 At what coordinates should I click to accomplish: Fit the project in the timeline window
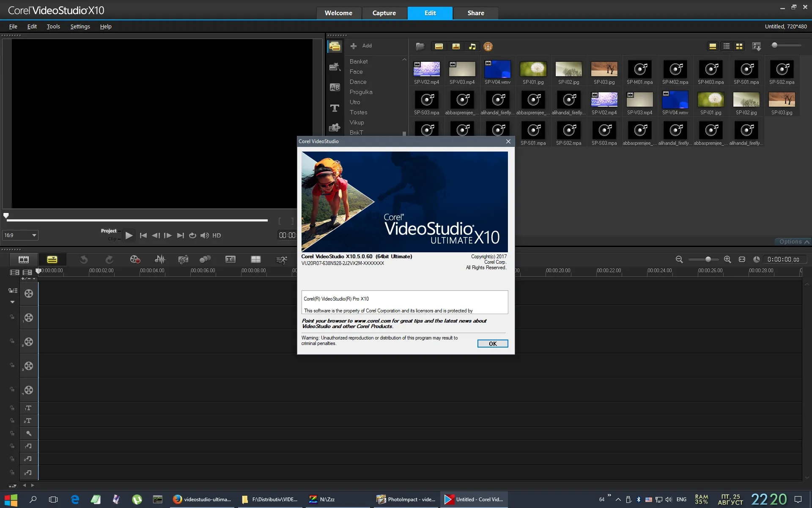(742, 260)
